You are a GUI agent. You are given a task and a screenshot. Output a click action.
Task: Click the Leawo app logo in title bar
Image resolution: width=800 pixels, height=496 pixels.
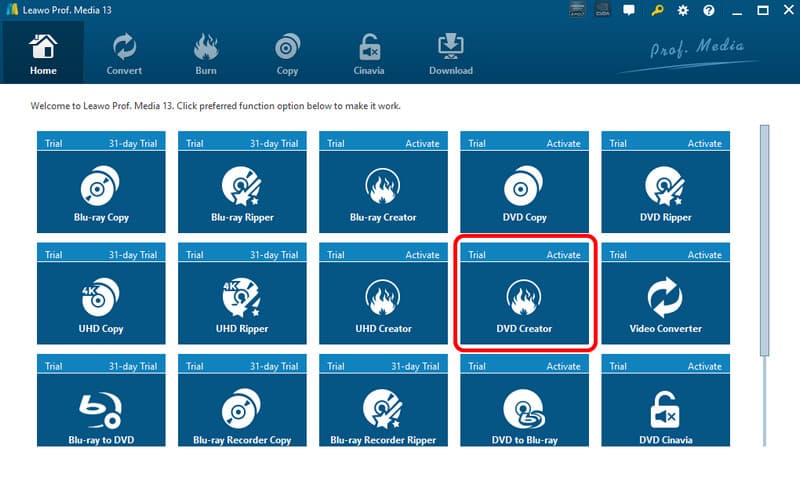tap(12, 10)
